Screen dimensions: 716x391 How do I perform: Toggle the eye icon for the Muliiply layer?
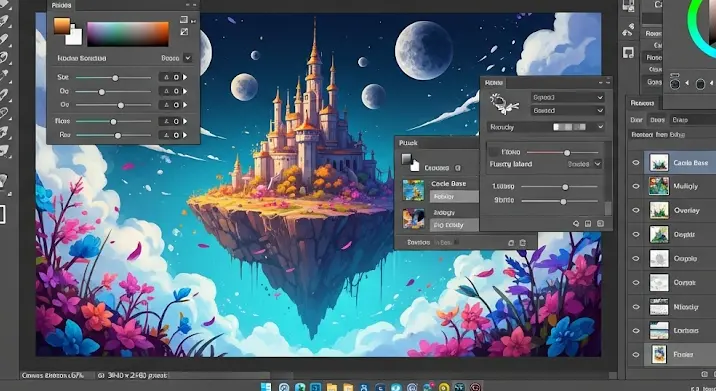tap(636, 186)
